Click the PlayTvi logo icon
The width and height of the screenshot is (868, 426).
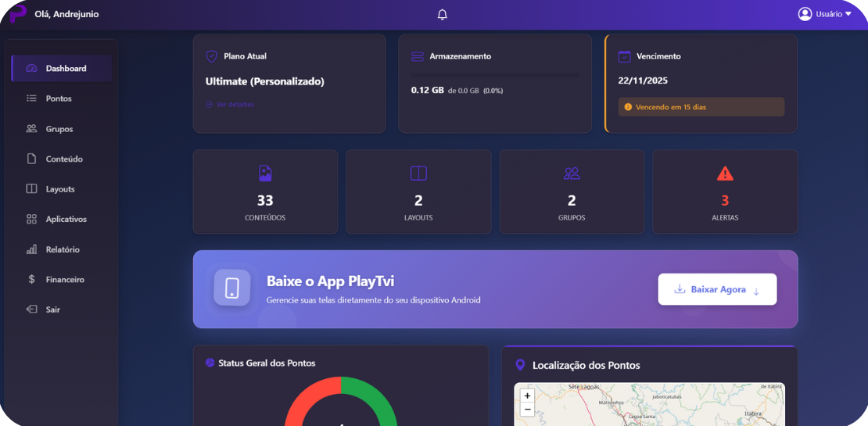coord(17,14)
